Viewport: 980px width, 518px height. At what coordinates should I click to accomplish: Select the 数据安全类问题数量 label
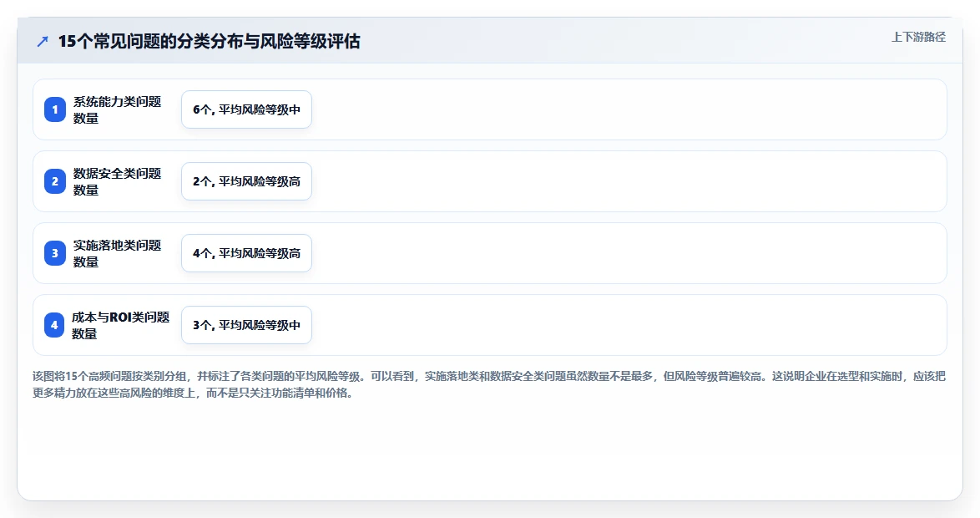(x=118, y=181)
